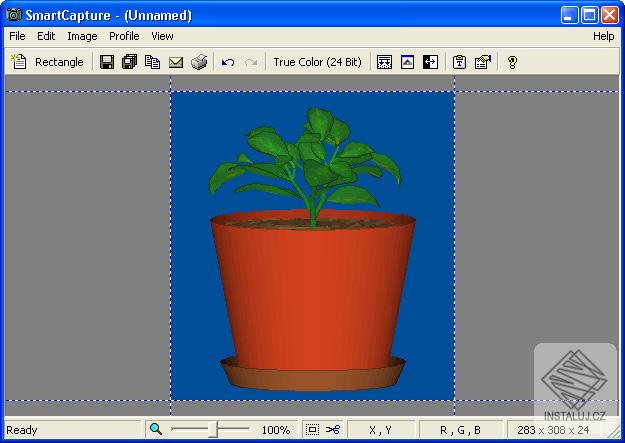
Task: Click the picture adjust icon
Action: tap(407, 62)
